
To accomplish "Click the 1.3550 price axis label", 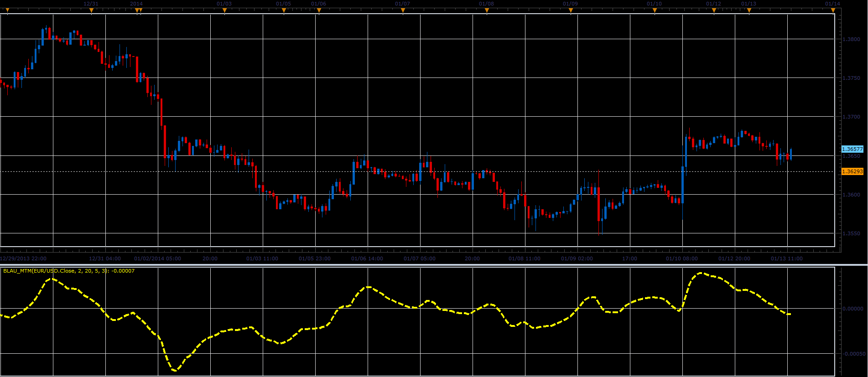I will click(x=851, y=233).
